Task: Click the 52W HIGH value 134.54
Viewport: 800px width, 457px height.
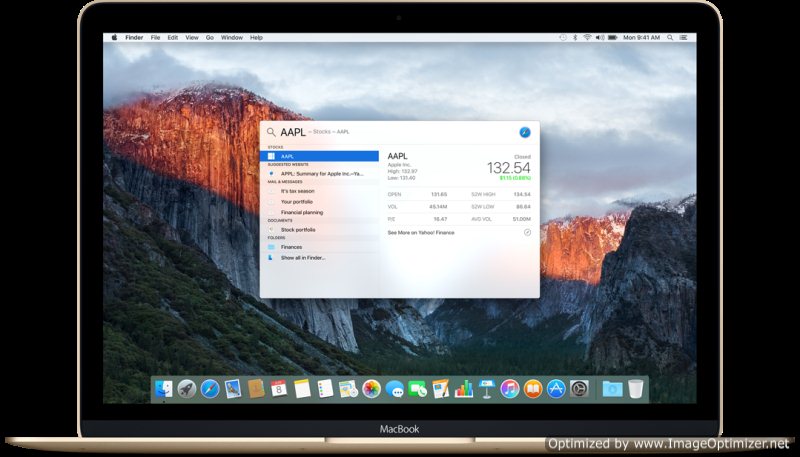Action: point(522,194)
